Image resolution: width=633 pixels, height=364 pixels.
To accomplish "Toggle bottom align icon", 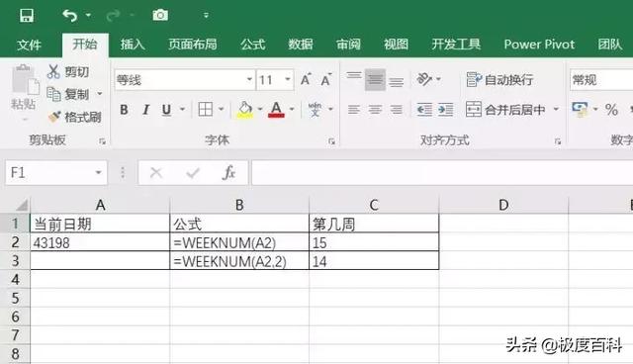I will coord(396,81).
